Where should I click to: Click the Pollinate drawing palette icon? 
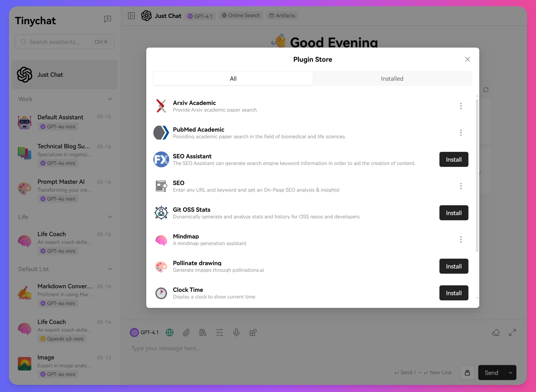tap(161, 267)
